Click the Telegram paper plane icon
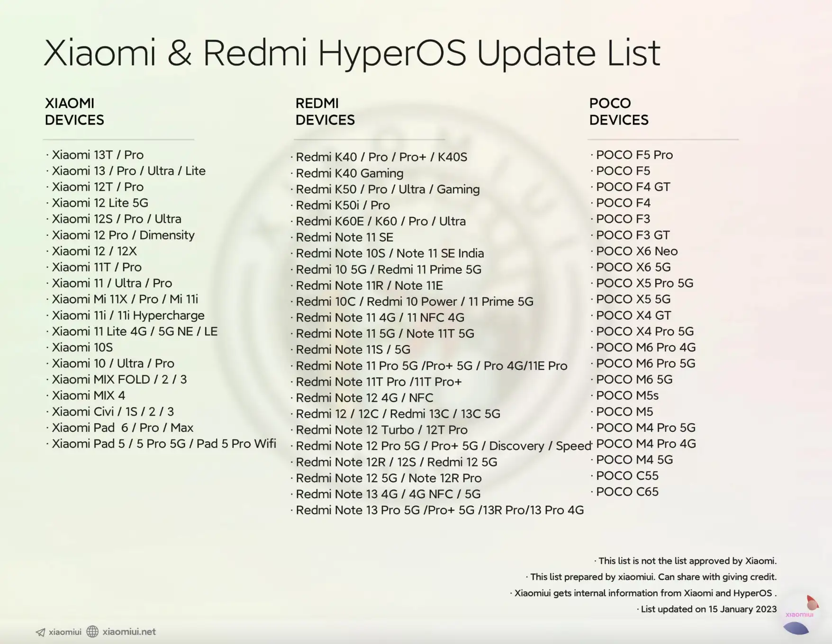Screen dimensions: 832x644 point(41,632)
